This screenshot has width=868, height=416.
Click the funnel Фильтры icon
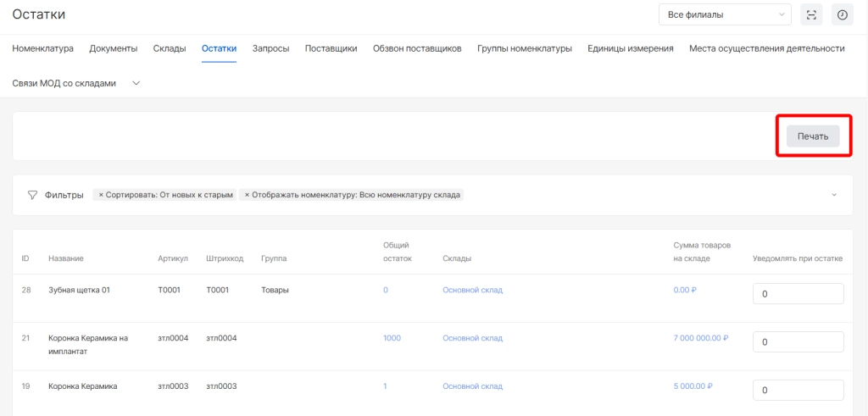(32, 195)
